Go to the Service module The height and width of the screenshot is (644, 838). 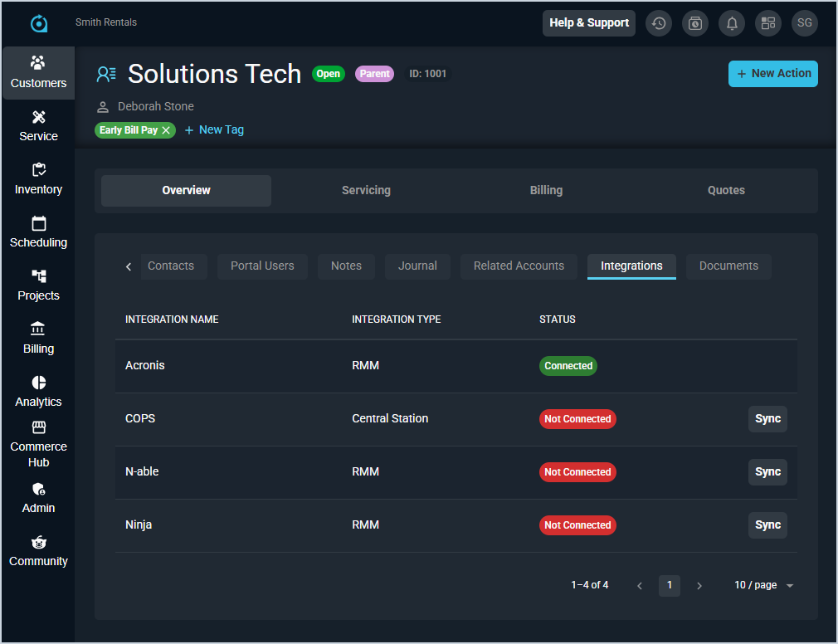click(x=38, y=125)
